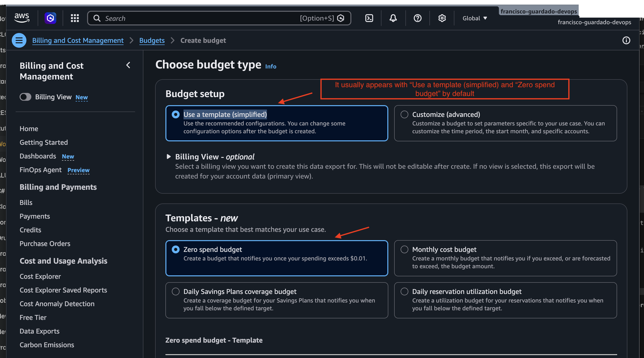Open Cost Explorer
This screenshot has width=644, height=358.
(x=40, y=277)
